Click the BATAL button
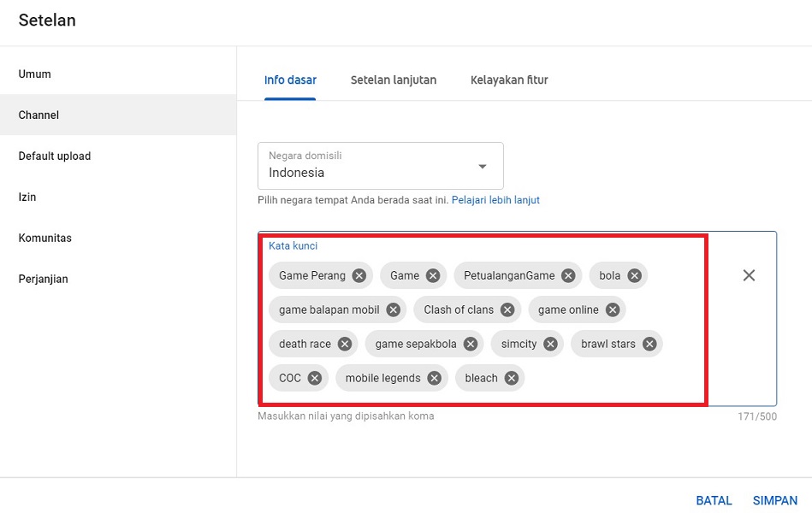This screenshot has height=513, width=812. [x=714, y=500]
